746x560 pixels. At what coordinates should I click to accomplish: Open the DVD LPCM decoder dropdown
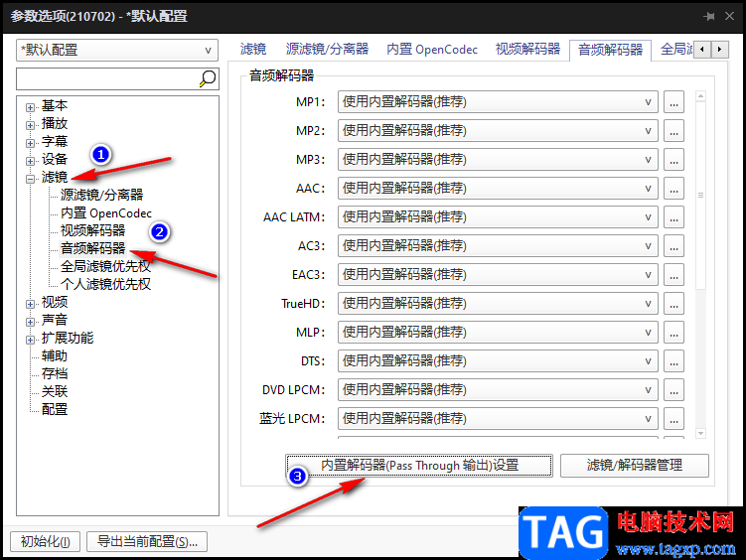click(x=498, y=390)
